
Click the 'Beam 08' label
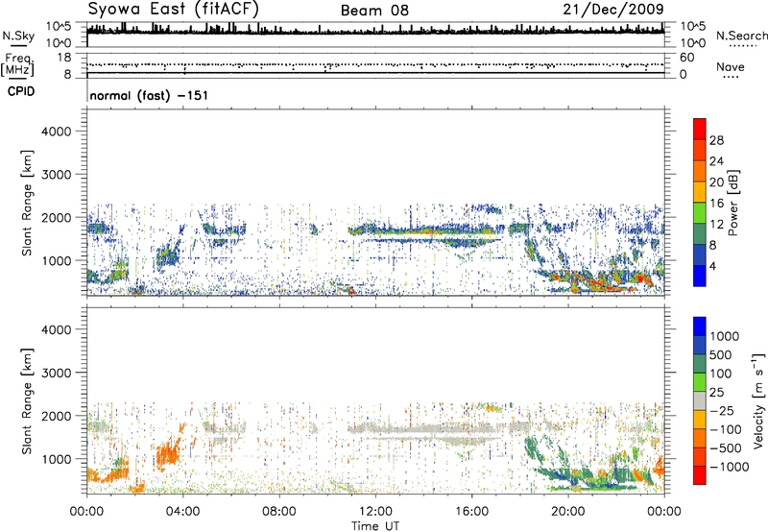coord(374,11)
